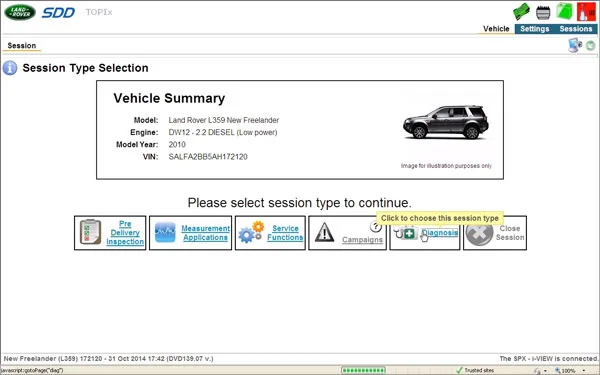Click the green VCI device connection icon
The height and width of the screenshot is (375, 600).
(x=521, y=12)
